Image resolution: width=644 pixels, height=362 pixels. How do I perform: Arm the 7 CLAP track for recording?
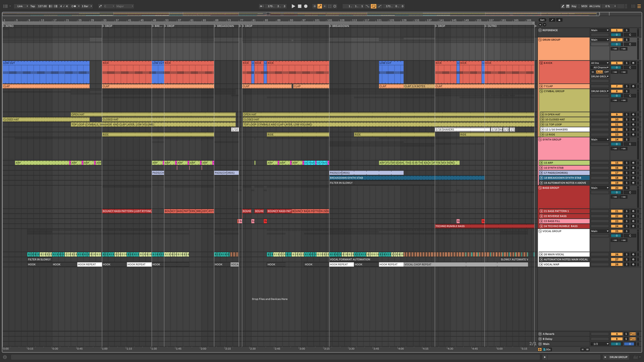pos(633,86)
